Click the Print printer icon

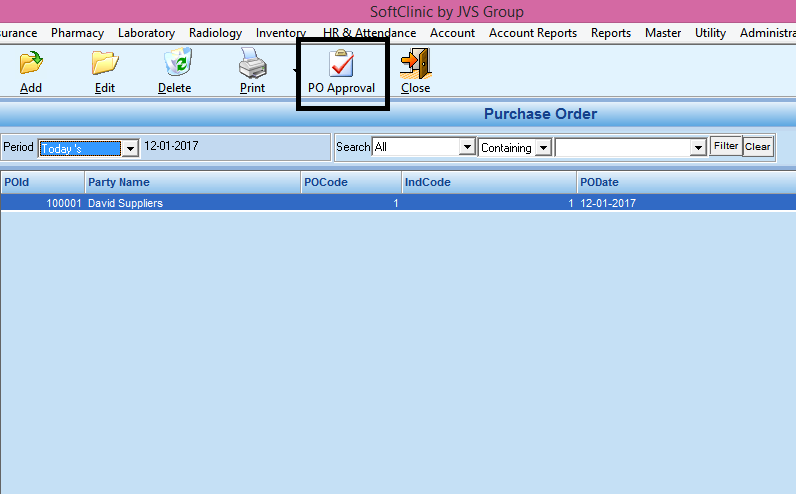pyautogui.click(x=252, y=65)
